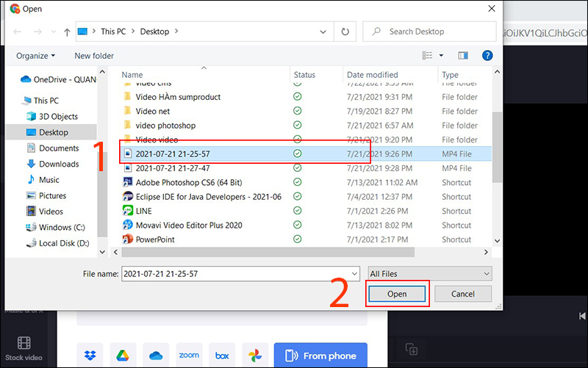Image resolution: width=588 pixels, height=368 pixels.
Task: Open Videos in the sidebar
Action: pyautogui.click(x=45, y=212)
